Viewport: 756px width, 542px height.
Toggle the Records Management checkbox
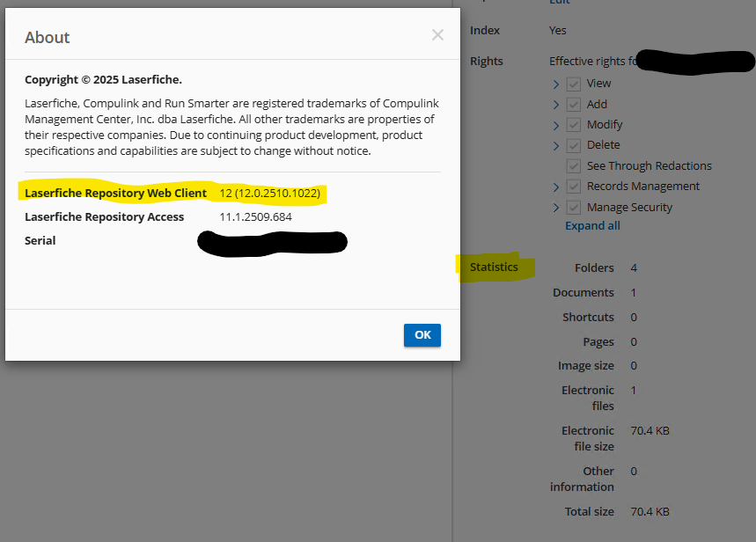(x=573, y=187)
